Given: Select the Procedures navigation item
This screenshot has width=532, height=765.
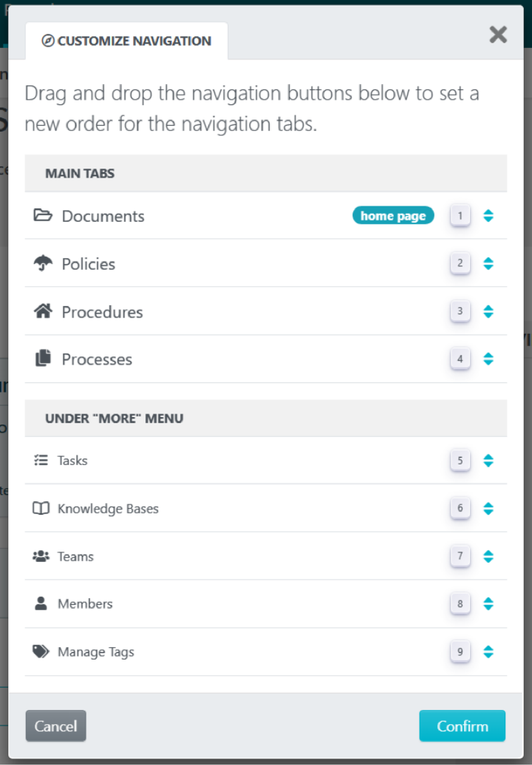Looking at the screenshot, I should click(x=102, y=312).
